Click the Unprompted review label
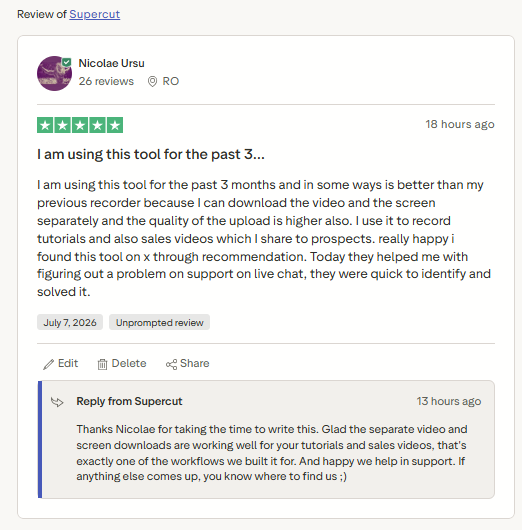This screenshot has width=522, height=530. tap(160, 322)
